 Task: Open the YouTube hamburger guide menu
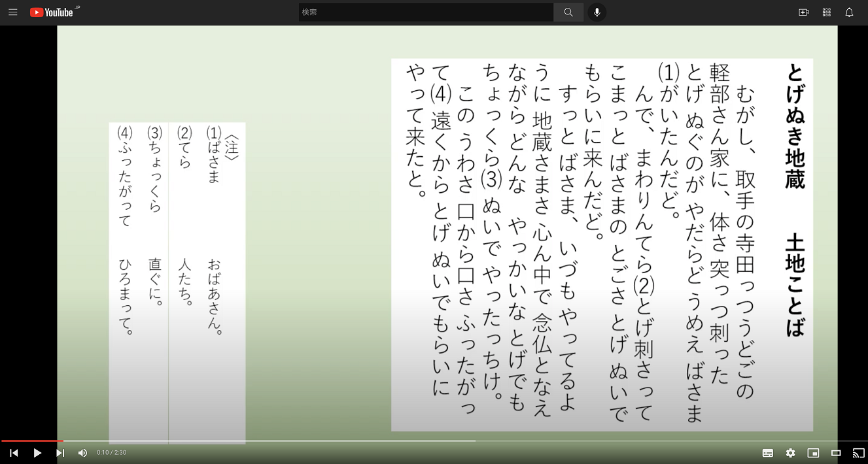click(x=12, y=12)
